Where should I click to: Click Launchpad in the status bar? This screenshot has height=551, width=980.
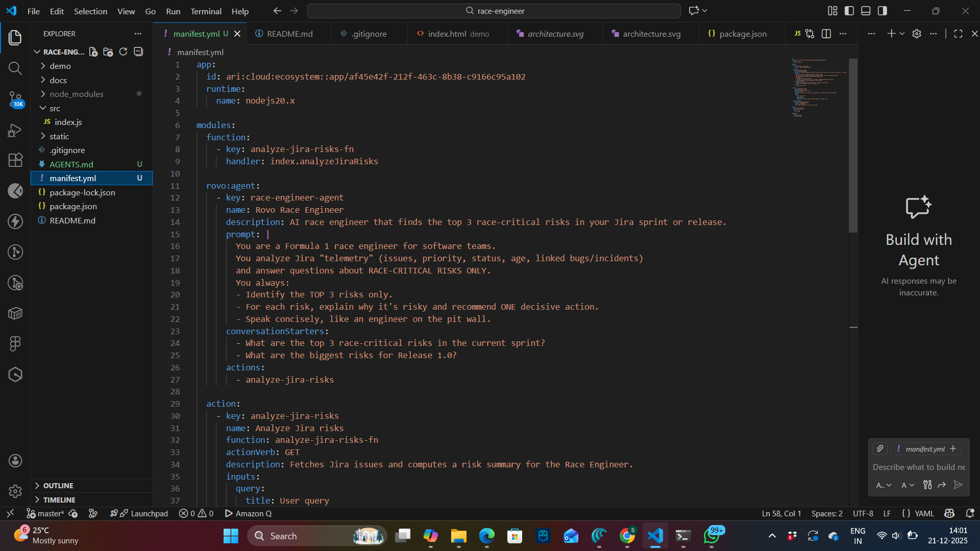[149, 513]
